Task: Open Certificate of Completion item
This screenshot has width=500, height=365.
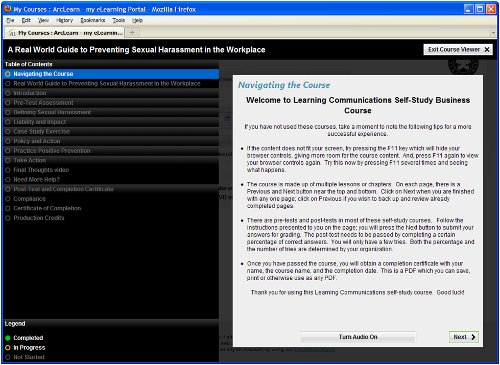Action: pos(111,208)
